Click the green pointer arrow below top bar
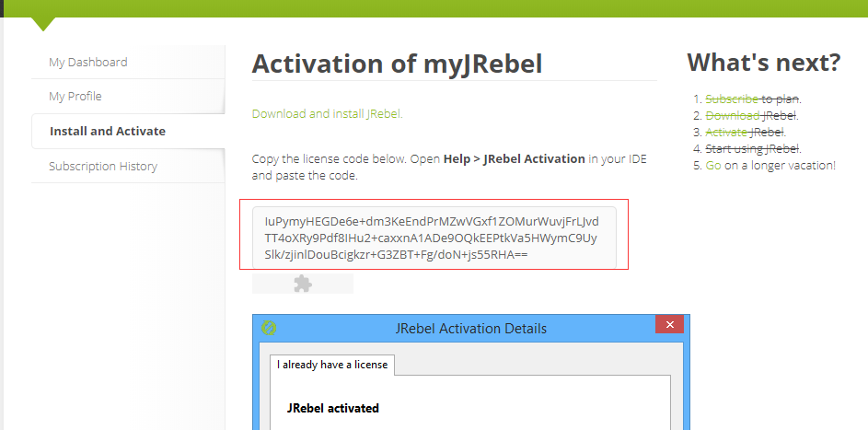This screenshot has height=430, width=868. [43, 24]
